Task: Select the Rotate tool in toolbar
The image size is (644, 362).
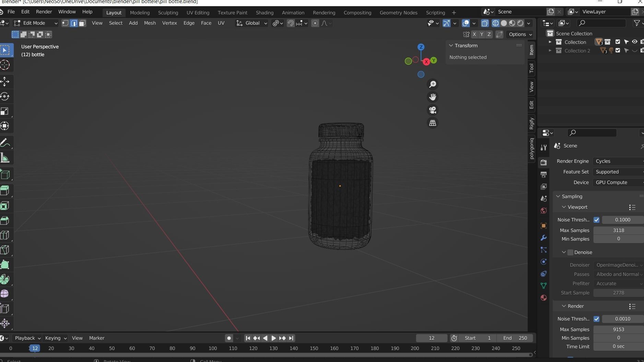Action: tap(5, 96)
